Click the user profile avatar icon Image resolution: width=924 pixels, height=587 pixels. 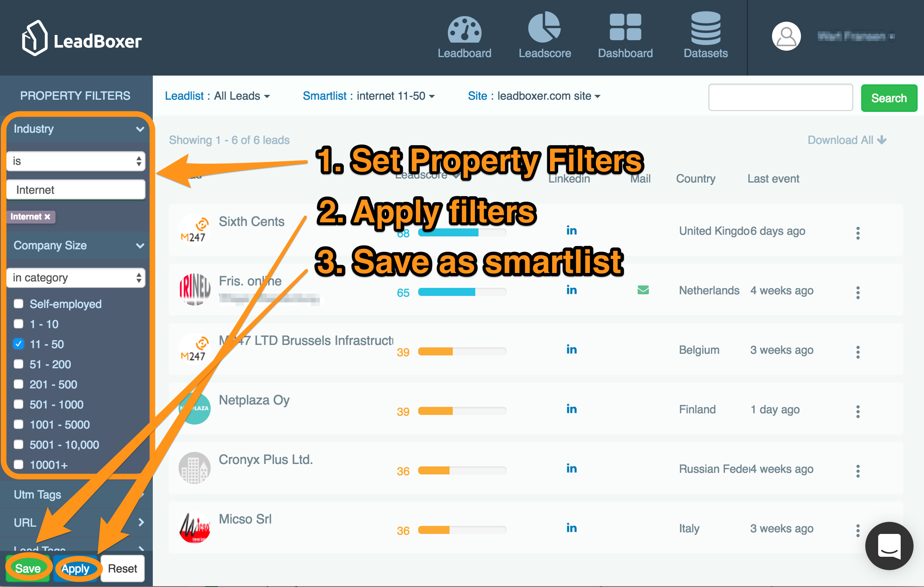[786, 36]
